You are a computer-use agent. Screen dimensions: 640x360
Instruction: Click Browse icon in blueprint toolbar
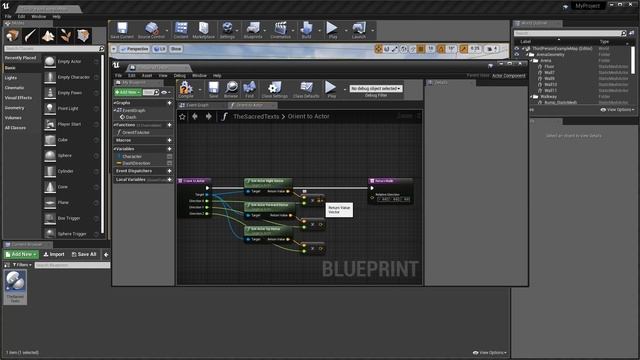coord(231,89)
